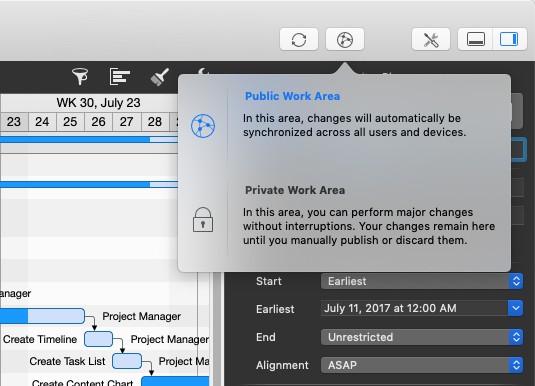Screen dimensions: 535x386
Task: Click day 24 in the timeline header
Action: click(x=42, y=121)
